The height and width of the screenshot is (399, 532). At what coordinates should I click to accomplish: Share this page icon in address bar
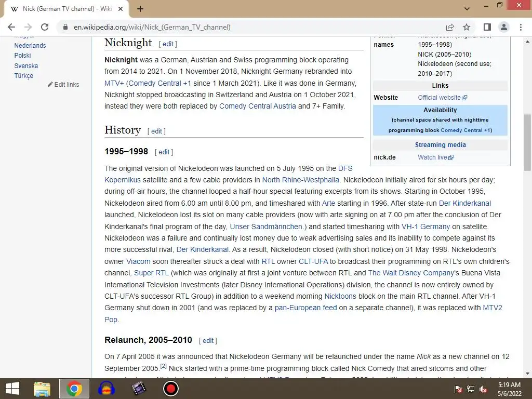[x=450, y=27]
